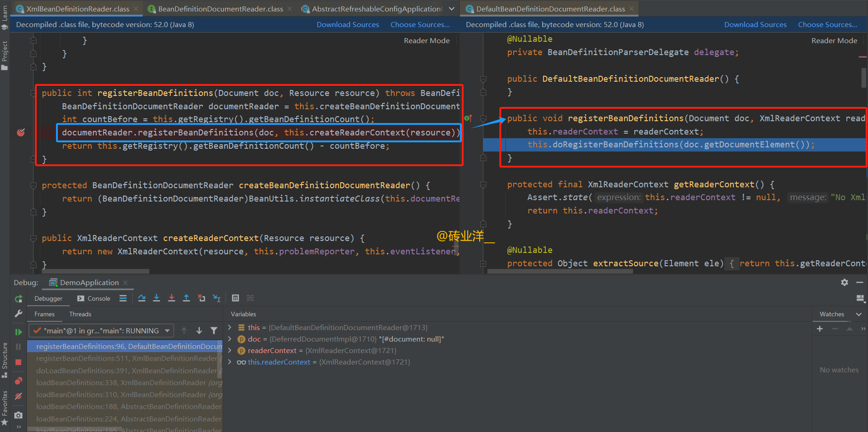
Task: Open the Threads tab
Action: [80, 314]
